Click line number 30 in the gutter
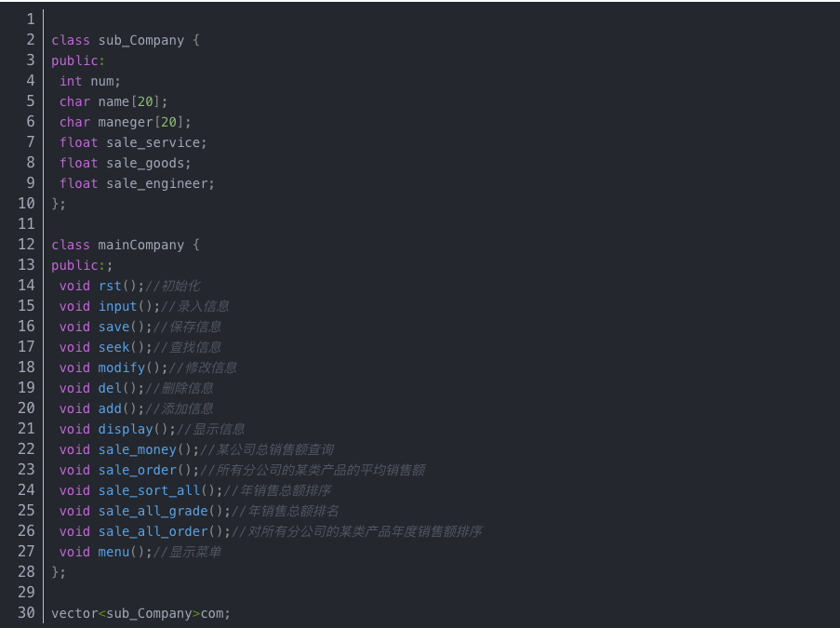 pyautogui.click(x=26, y=613)
